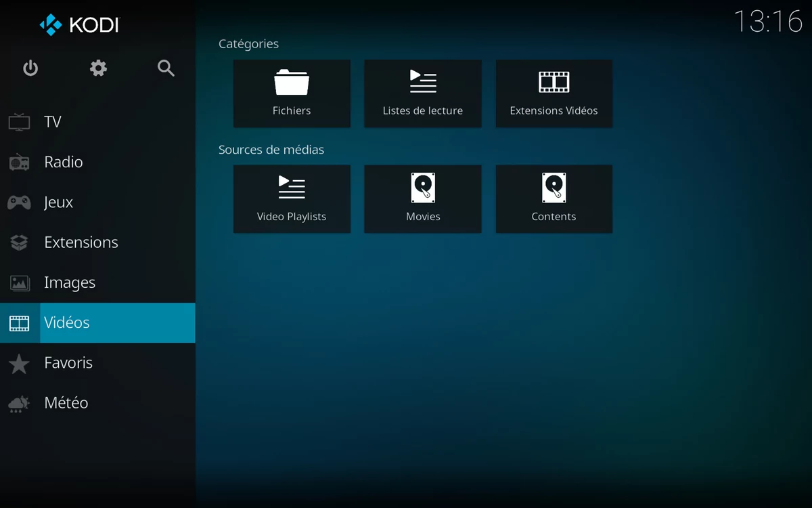The height and width of the screenshot is (508, 812).
Task: Open the folder icon in Fichiers tile
Action: (292, 82)
